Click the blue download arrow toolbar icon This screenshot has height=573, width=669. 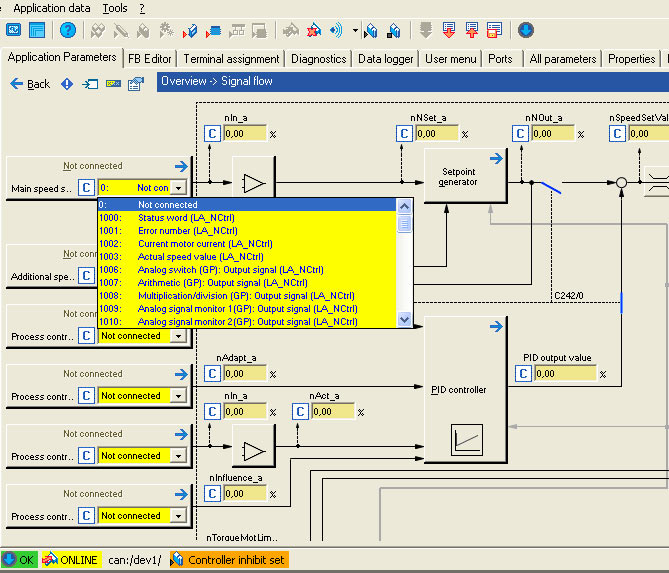[525, 31]
